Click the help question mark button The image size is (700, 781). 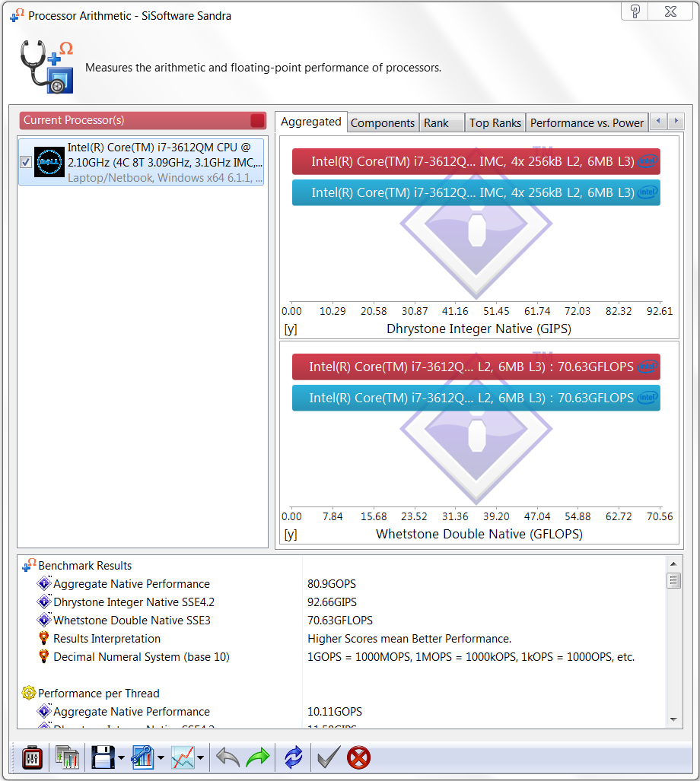[x=635, y=11]
